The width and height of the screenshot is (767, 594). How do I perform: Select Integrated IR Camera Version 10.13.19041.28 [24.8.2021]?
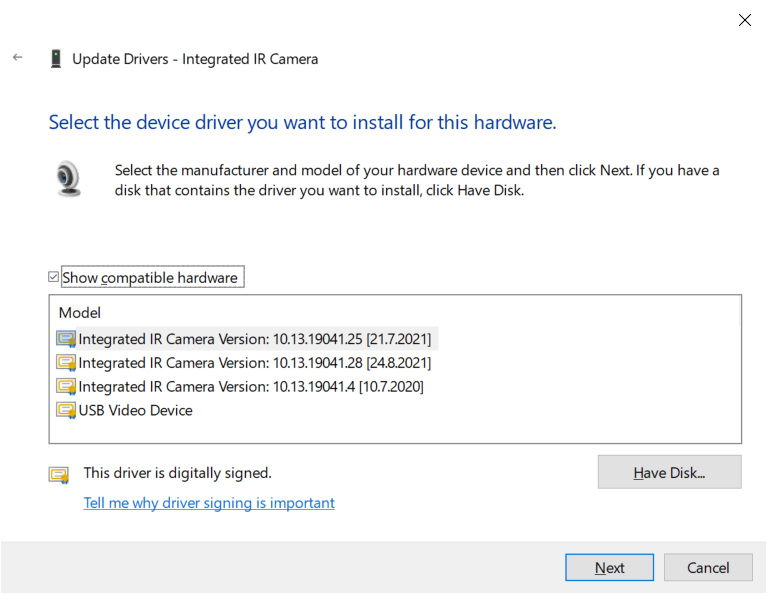coord(254,363)
